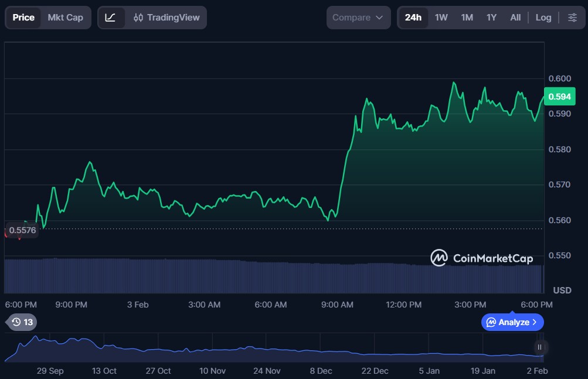Switch to the line chart view icon

[111, 18]
